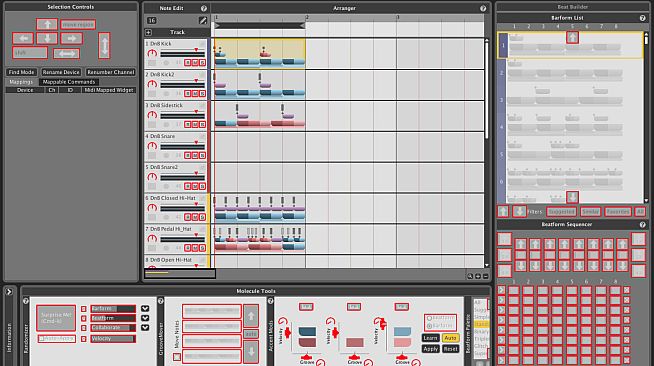Switch to the Mappable Commands tab
This screenshot has width=654, height=366.
click(x=69, y=82)
